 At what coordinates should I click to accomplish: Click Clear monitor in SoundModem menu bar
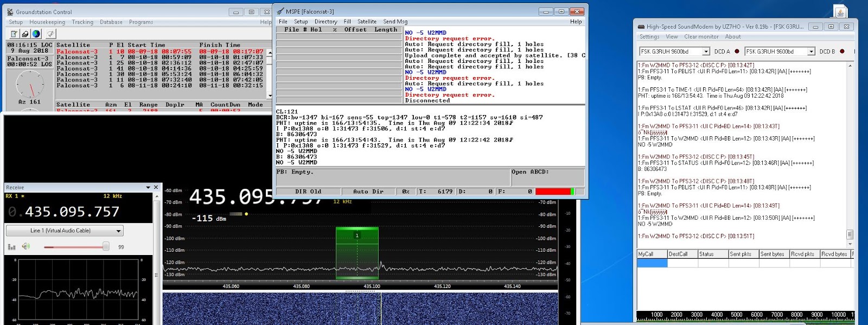coord(701,37)
